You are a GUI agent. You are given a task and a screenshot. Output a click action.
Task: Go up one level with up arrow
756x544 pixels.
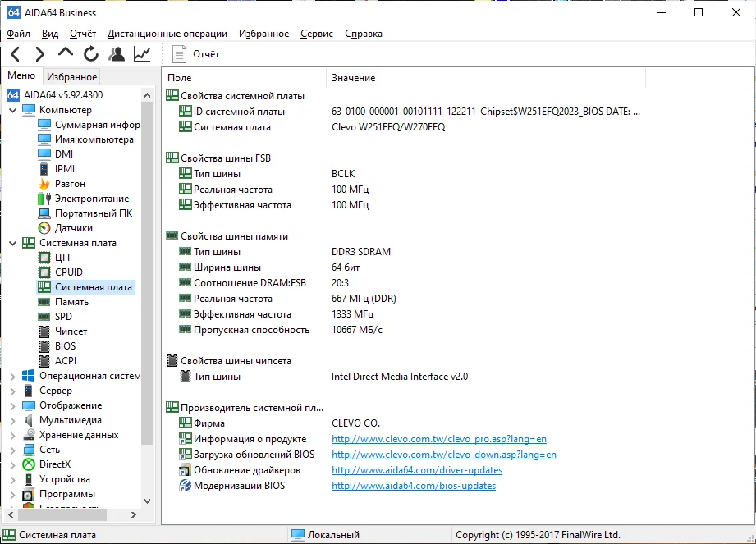click(x=66, y=53)
